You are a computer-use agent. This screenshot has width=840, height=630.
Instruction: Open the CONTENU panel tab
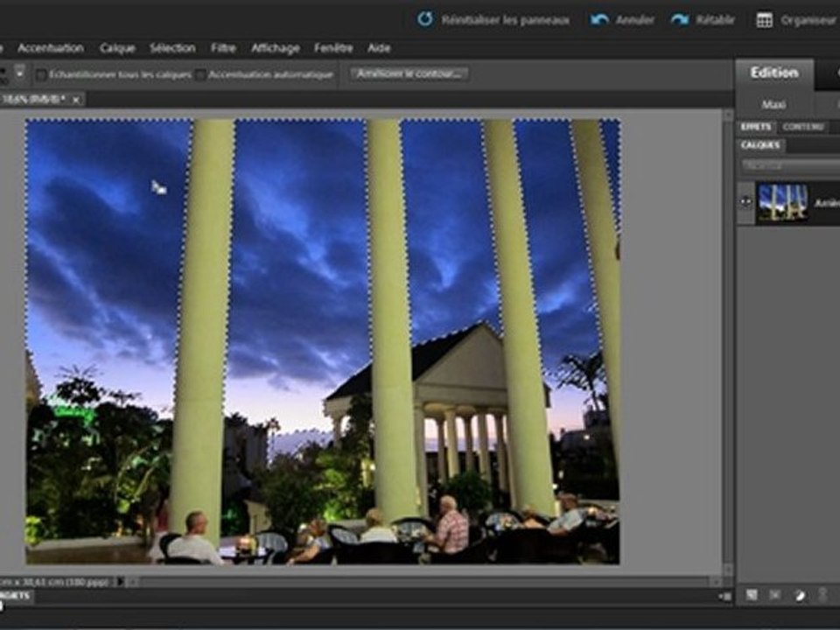tap(802, 127)
